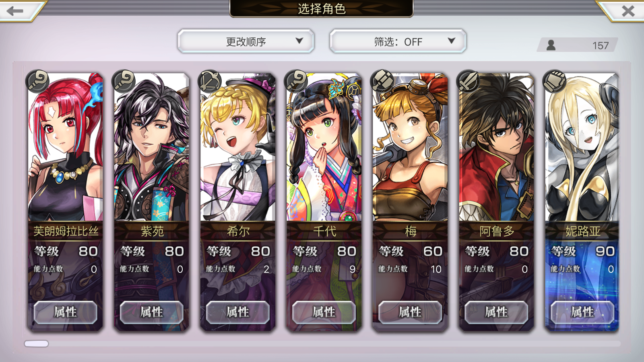Viewport: 644px width, 362px height.
Task: Open 属性 for 芙朗姆拉比丝
Action: [x=66, y=312]
